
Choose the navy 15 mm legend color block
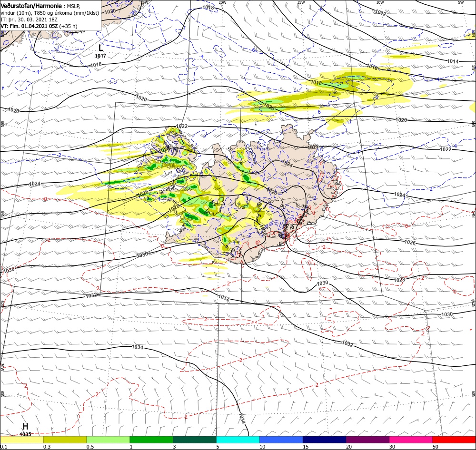(x=325, y=440)
